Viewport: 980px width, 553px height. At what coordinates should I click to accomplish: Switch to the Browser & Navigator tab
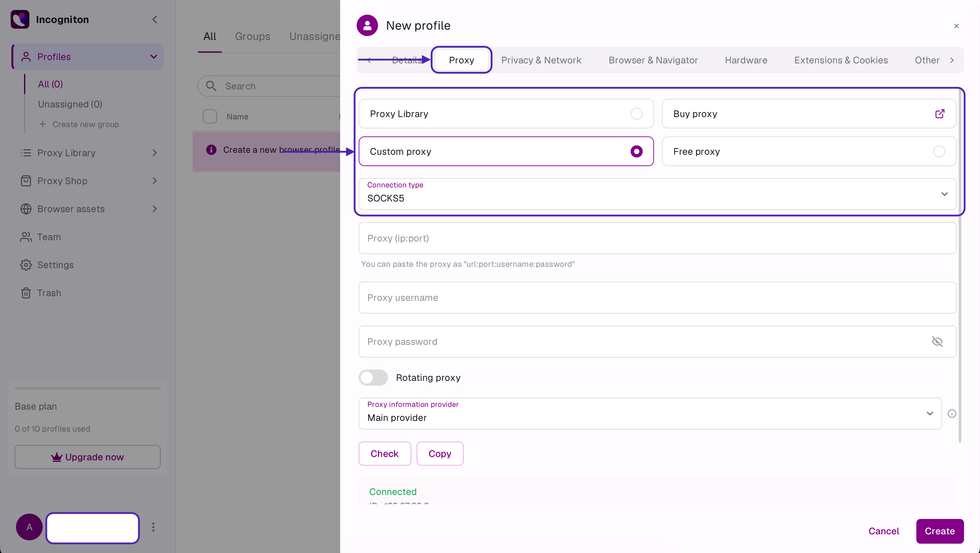[x=653, y=60]
